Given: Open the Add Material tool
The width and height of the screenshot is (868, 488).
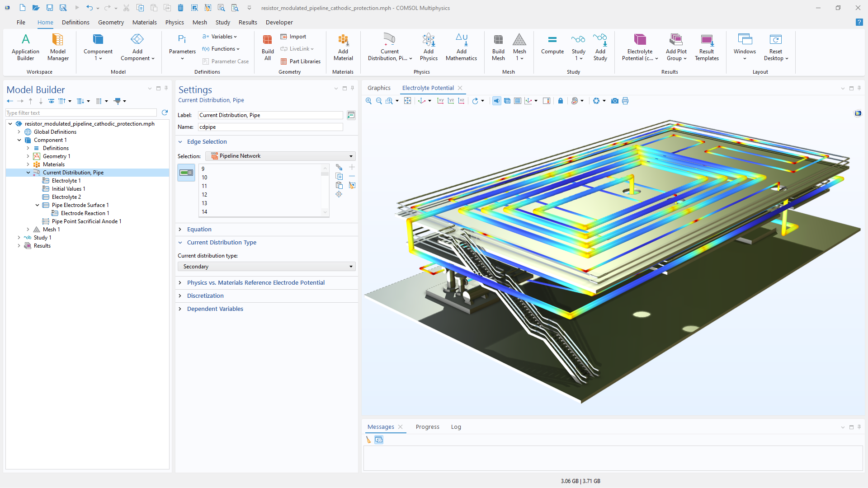Looking at the screenshot, I should click(x=343, y=47).
